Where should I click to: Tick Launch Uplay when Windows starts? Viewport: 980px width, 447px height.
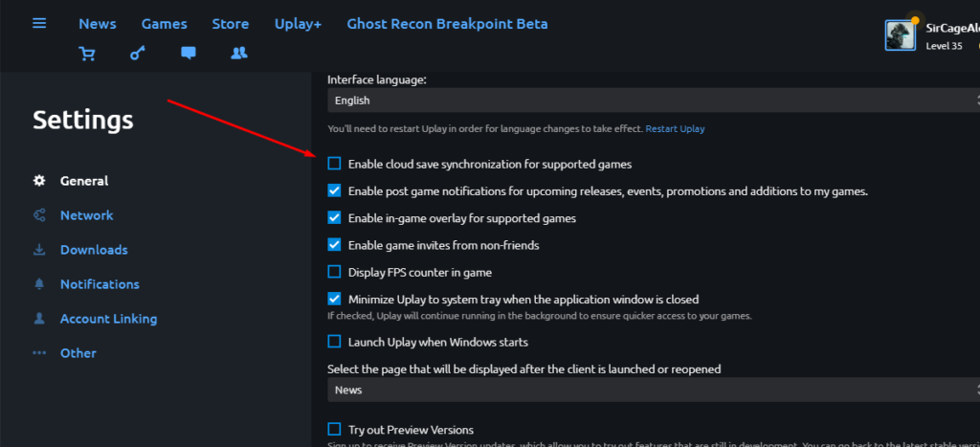334,342
